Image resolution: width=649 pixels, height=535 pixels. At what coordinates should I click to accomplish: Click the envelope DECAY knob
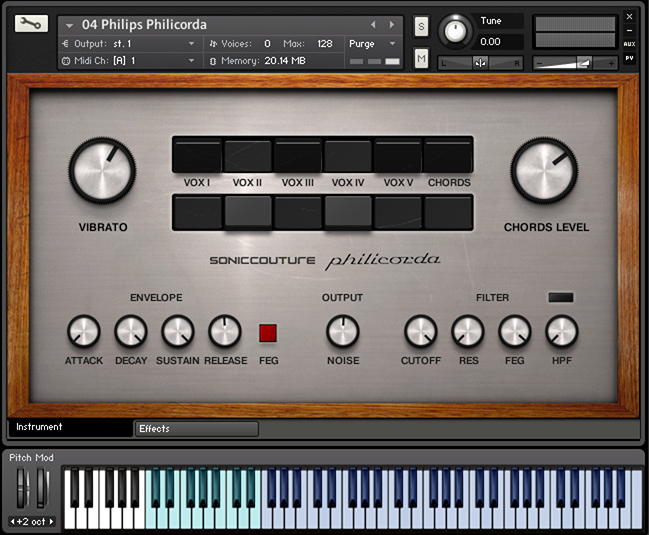point(131,331)
